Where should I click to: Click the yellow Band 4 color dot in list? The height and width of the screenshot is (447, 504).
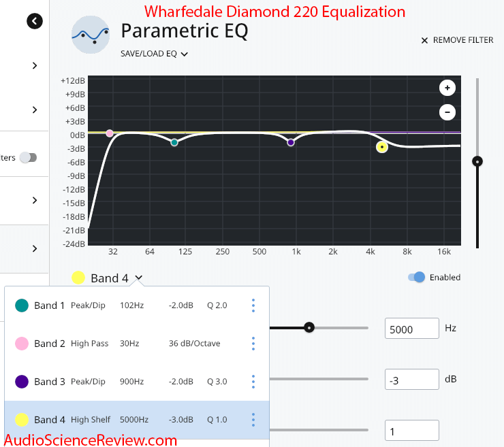[22, 420]
